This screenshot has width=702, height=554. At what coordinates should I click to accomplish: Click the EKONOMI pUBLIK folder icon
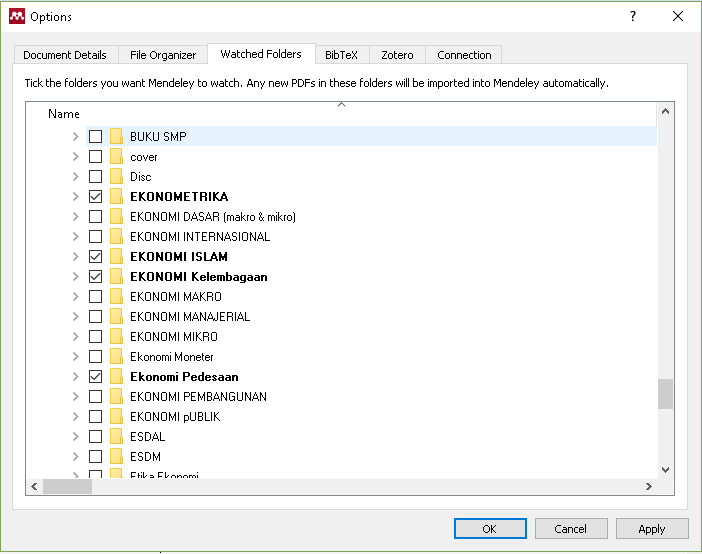tap(116, 417)
